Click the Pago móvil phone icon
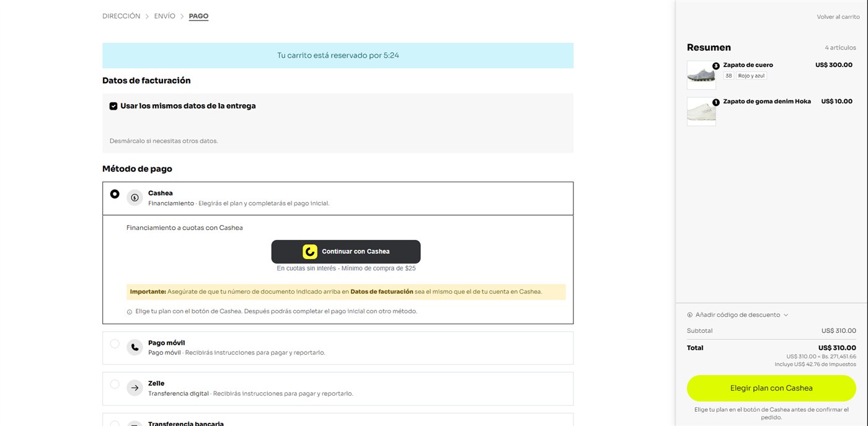The image size is (868, 426). [135, 347]
